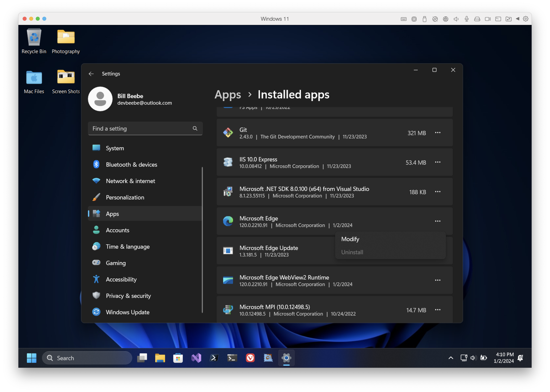Image resolution: width=550 pixels, height=392 pixels.
Task: Open Task View from the taskbar
Action: 142,358
